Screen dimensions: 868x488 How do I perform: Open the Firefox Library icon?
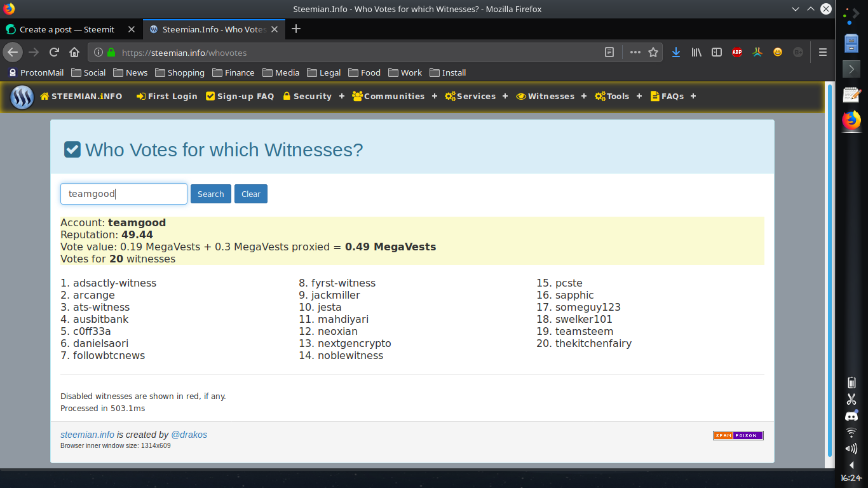(696, 53)
